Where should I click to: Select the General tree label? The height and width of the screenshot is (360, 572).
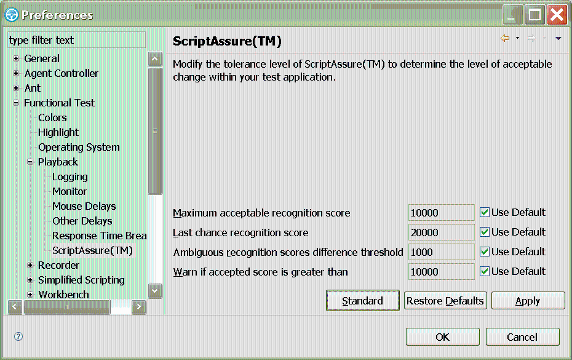click(42, 58)
